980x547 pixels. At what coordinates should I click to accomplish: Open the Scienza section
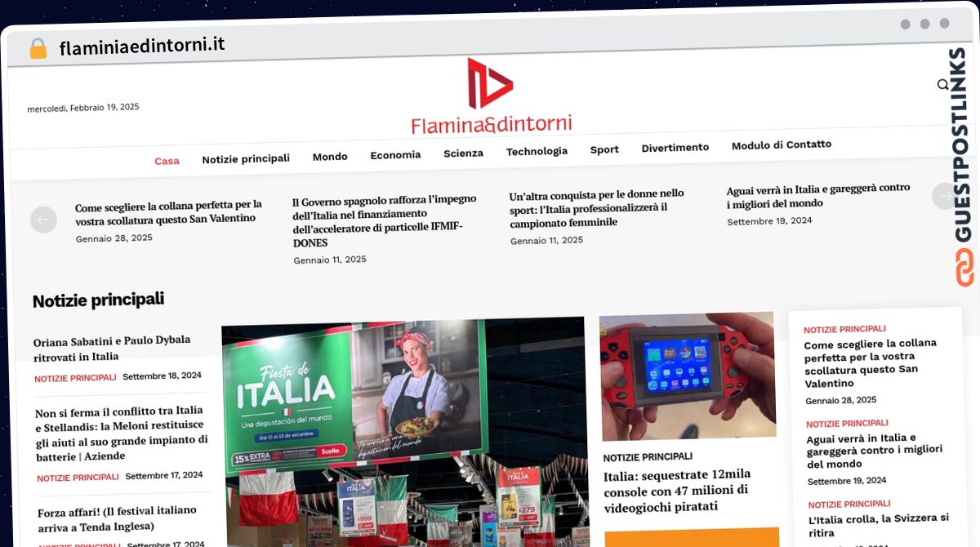pyautogui.click(x=463, y=153)
